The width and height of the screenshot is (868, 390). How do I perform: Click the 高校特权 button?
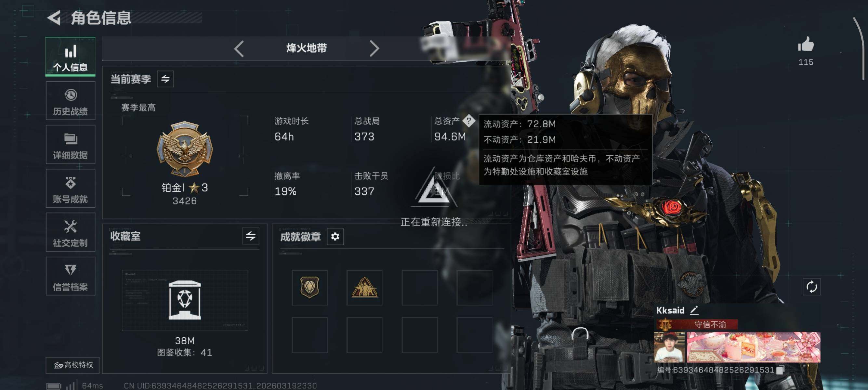72,365
